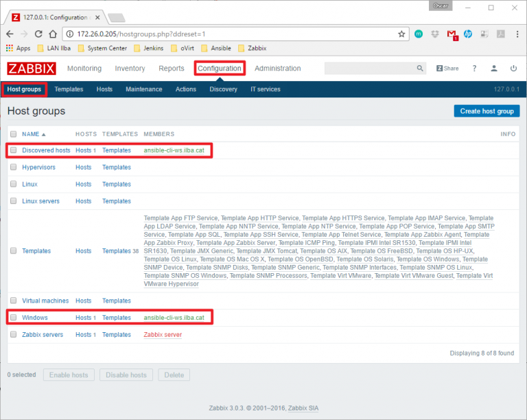This screenshot has width=527, height=420.
Task: Open Templates 38 link in Templates row
Action: pos(120,251)
